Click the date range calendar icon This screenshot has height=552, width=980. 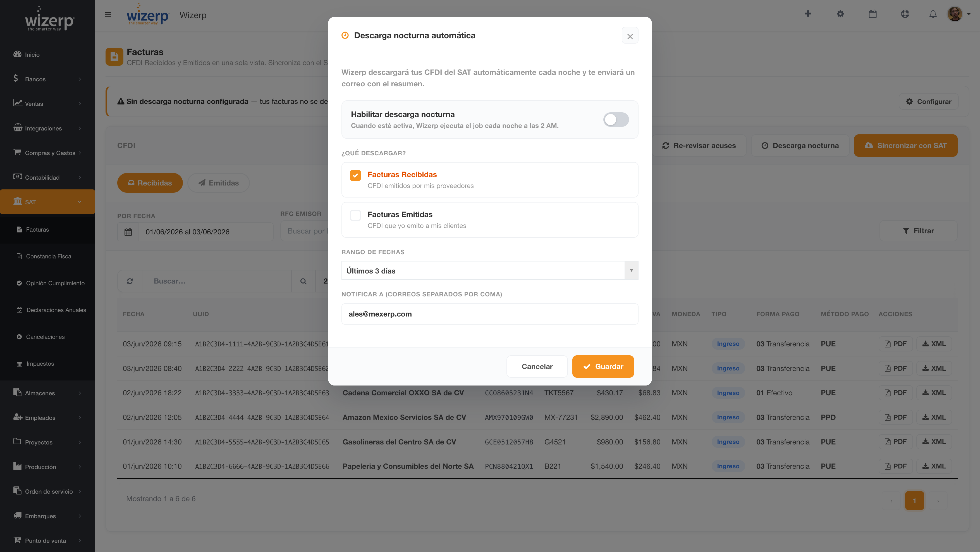click(x=128, y=232)
